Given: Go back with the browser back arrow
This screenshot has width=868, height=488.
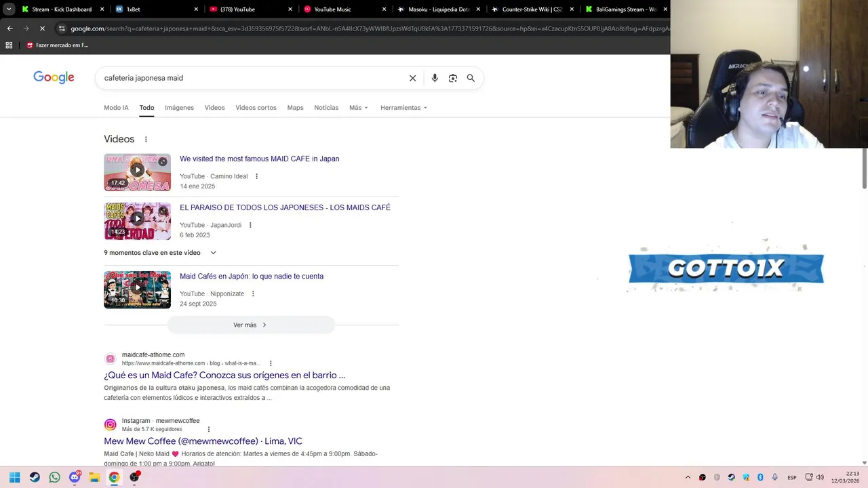Looking at the screenshot, I should (x=9, y=28).
